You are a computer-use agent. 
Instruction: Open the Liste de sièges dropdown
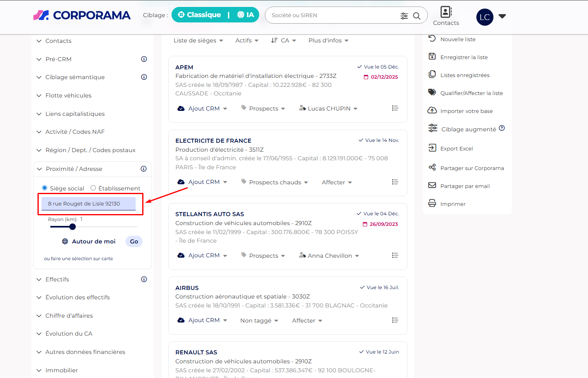click(x=198, y=40)
